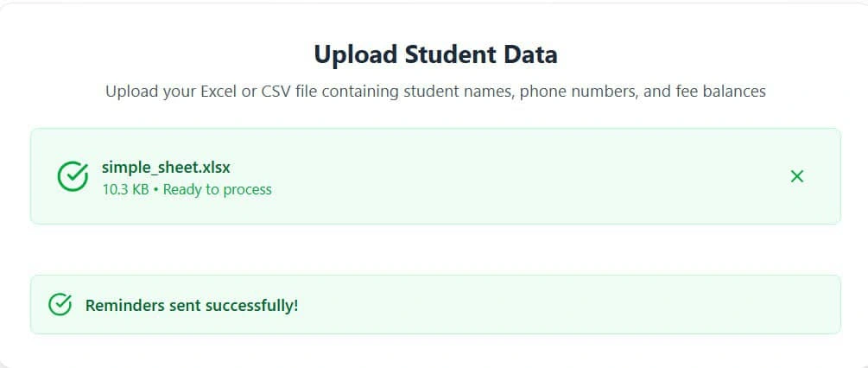Image resolution: width=868 pixels, height=368 pixels.
Task: Remove the uploaded simple_sheet.xlsx file
Action: click(797, 176)
